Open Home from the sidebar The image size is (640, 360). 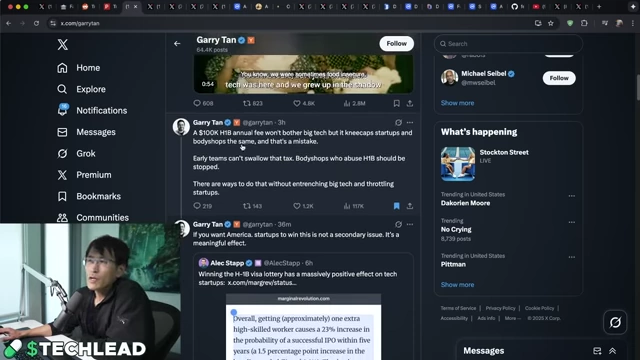[x=79, y=68]
